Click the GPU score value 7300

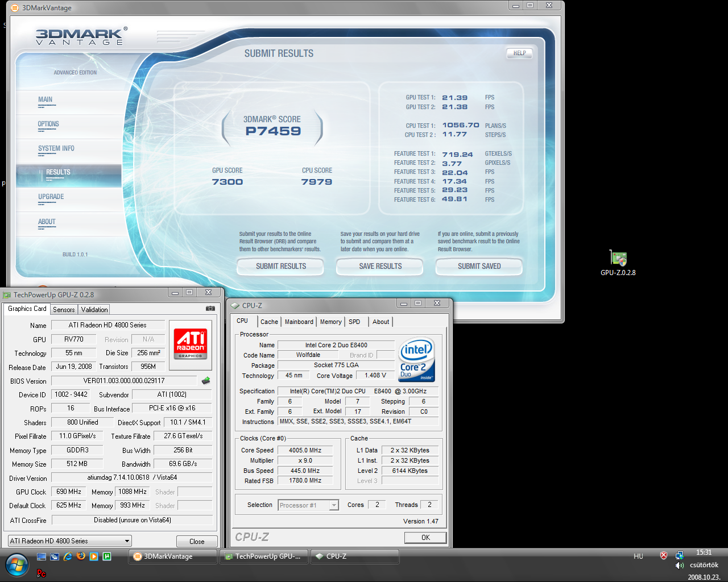tap(227, 182)
